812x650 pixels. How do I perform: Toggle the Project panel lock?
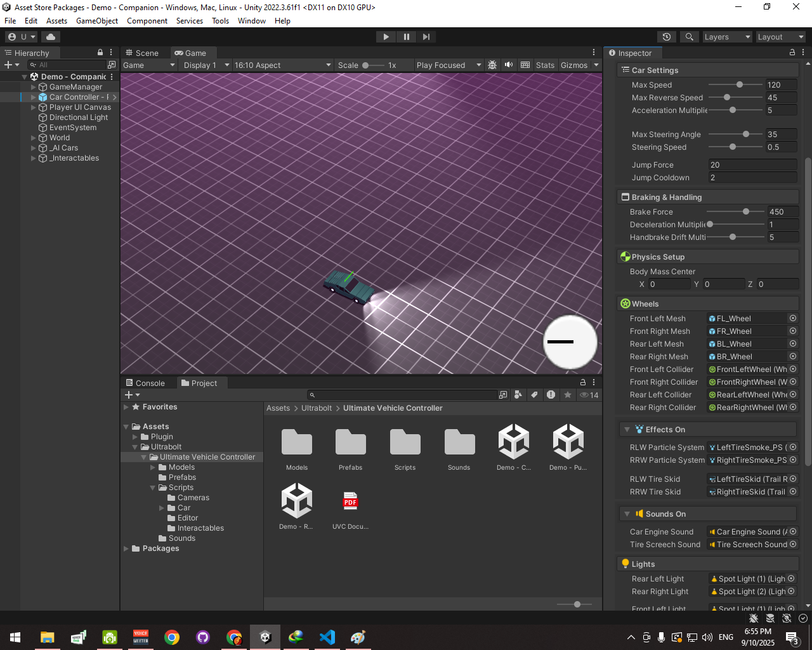[582, 382]
